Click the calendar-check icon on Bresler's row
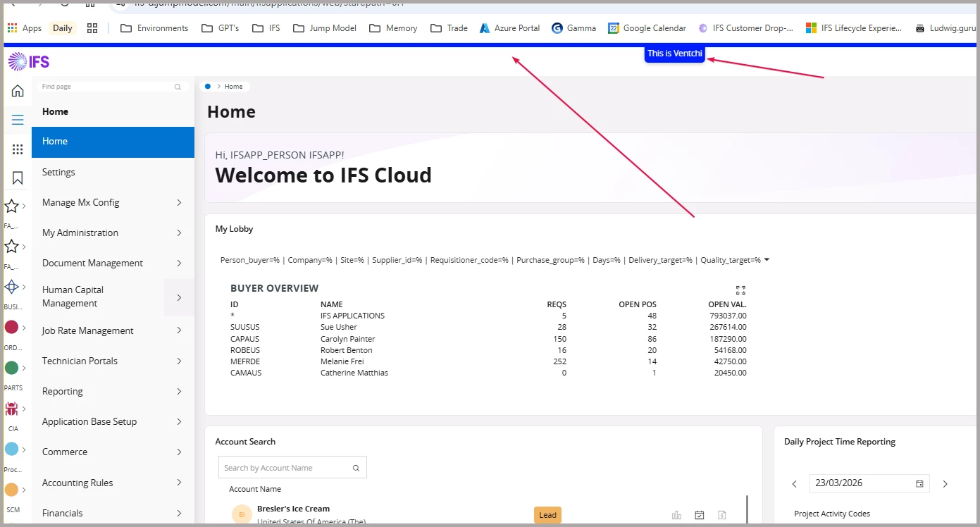The height and width of the screenshot is (527, 980). click(x=699, y=516)
